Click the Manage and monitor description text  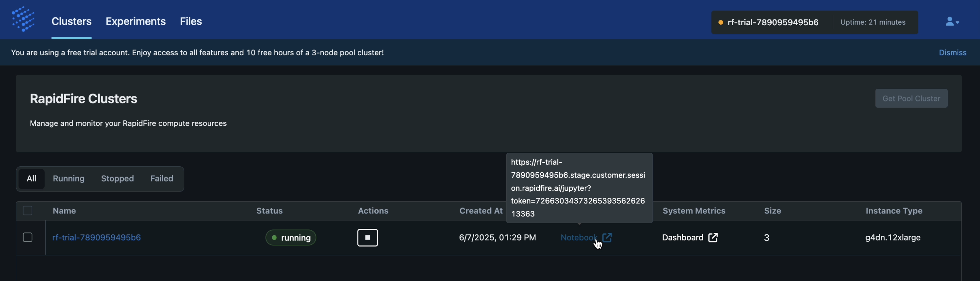pyautogui.click(x=128, y=123)
